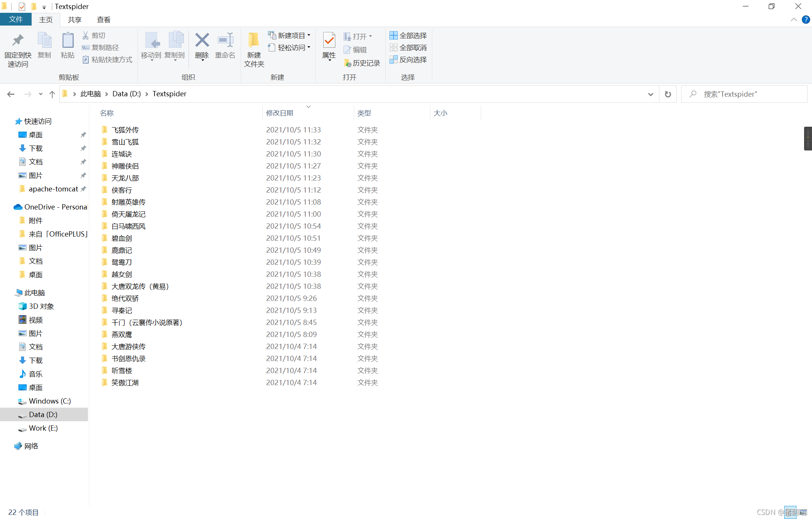Click the blue Help question mark icon
The image size is (812, 519).
[806, 20]
